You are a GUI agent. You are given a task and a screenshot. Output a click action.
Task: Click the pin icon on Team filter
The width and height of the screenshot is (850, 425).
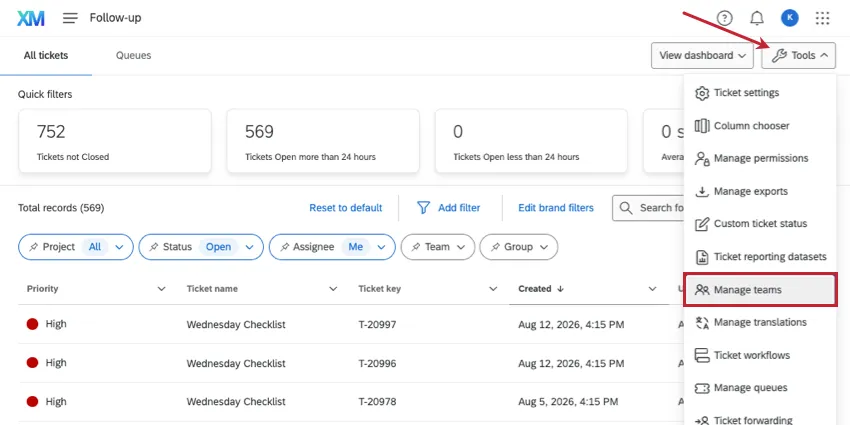click(416, 247)
